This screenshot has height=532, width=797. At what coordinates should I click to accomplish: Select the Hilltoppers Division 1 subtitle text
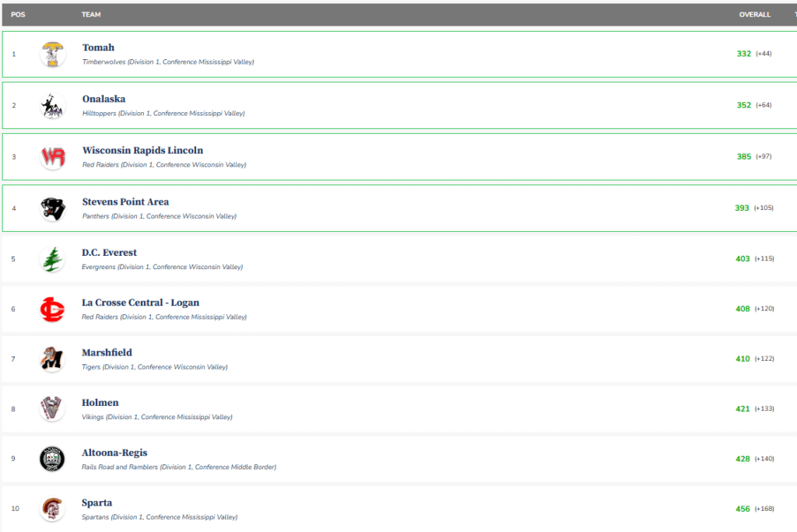click(x=163, y=114)
